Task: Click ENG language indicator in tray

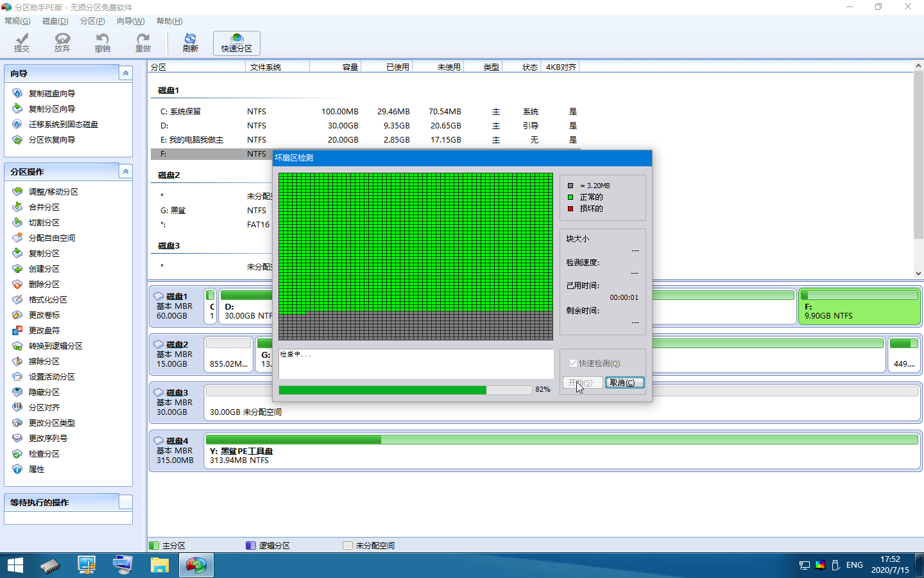Action: 854,565
